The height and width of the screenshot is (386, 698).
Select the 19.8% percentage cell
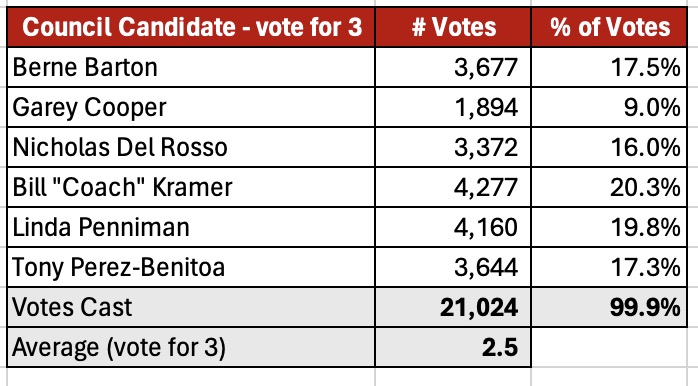click(x=609, y=227)
